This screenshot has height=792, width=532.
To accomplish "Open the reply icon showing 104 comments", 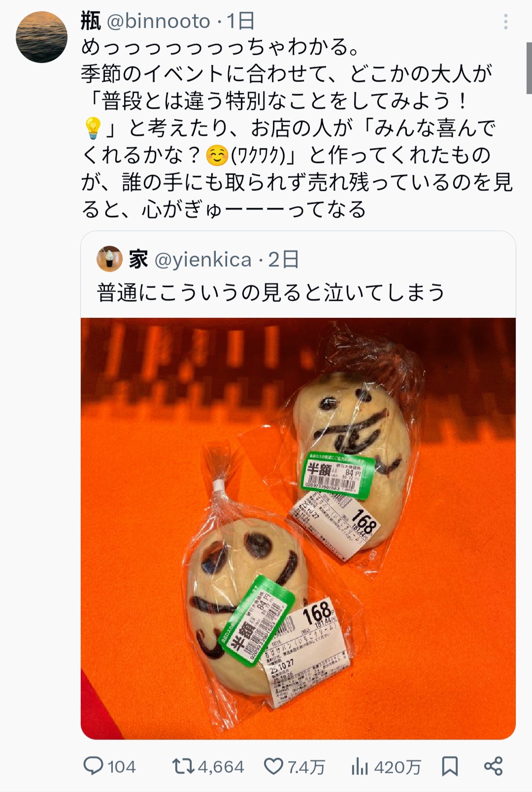I will tap(94, 766).
